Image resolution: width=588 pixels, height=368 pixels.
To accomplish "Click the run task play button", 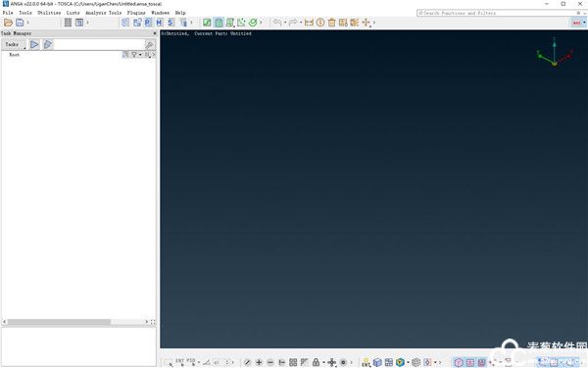I will point(34,45).
